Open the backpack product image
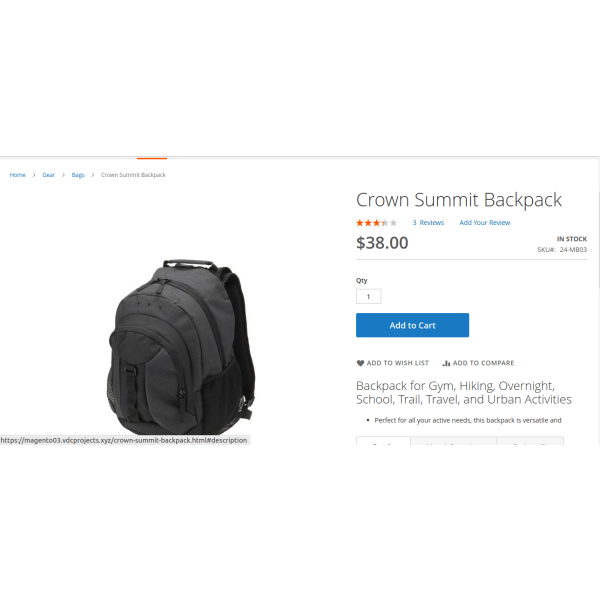The width and height of the screenshot is (600, 600). 181,346
